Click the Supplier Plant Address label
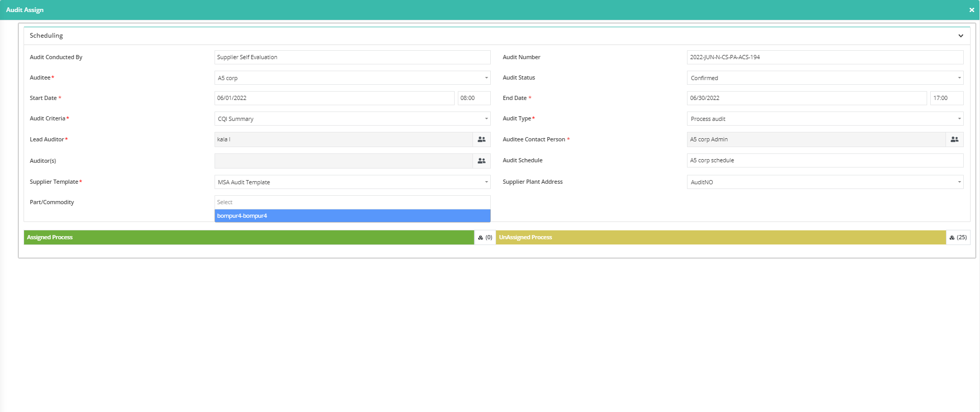980x412 pixels. [533, 182]
